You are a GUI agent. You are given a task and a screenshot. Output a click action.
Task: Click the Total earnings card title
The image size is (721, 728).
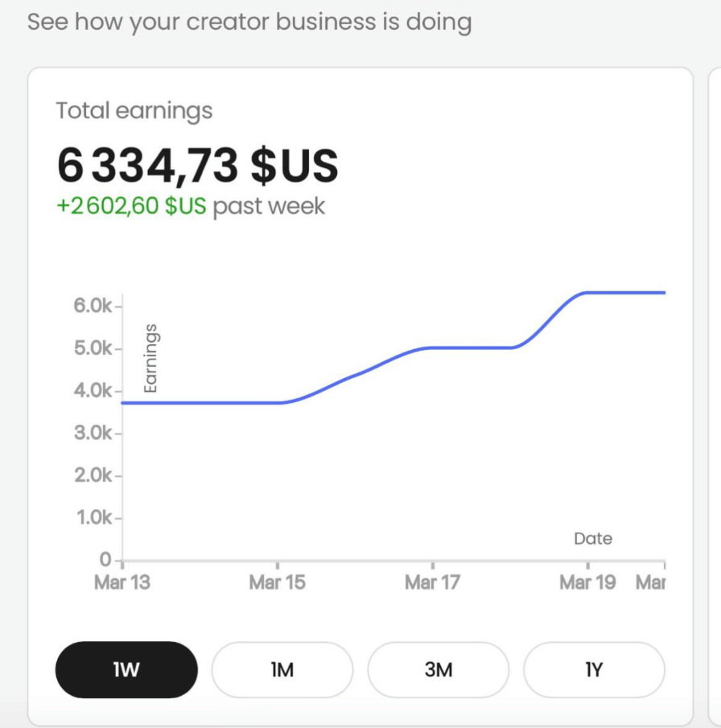click(x=134, y=111)
